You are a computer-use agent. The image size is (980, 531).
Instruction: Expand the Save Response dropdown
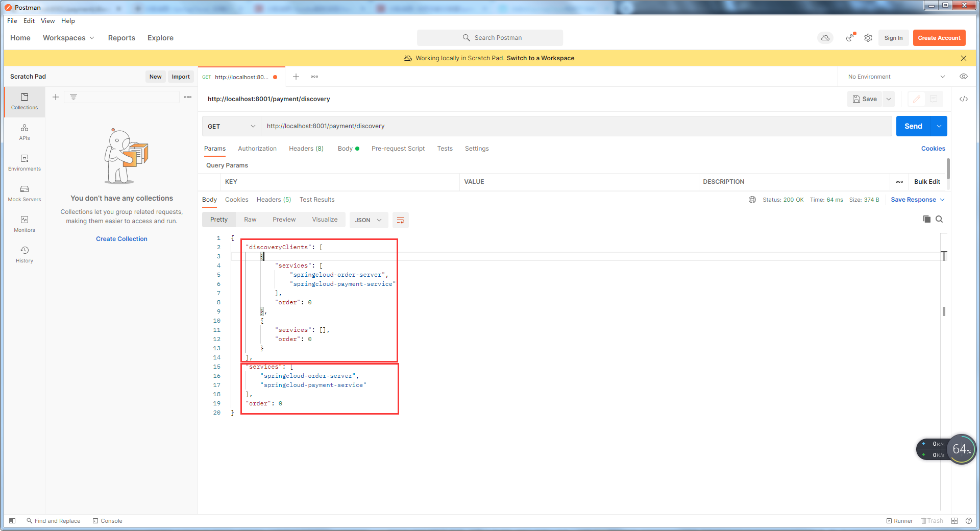coord(943,200)
